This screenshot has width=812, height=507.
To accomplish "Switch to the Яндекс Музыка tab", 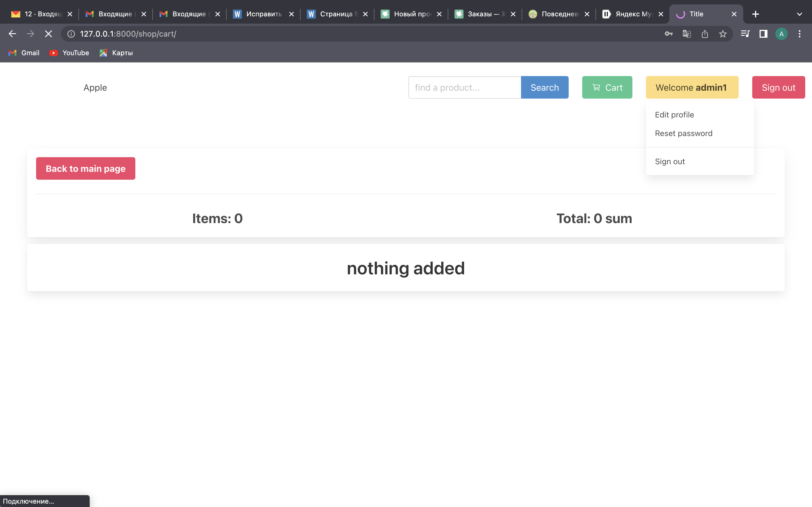I will (x=632, y=14).
